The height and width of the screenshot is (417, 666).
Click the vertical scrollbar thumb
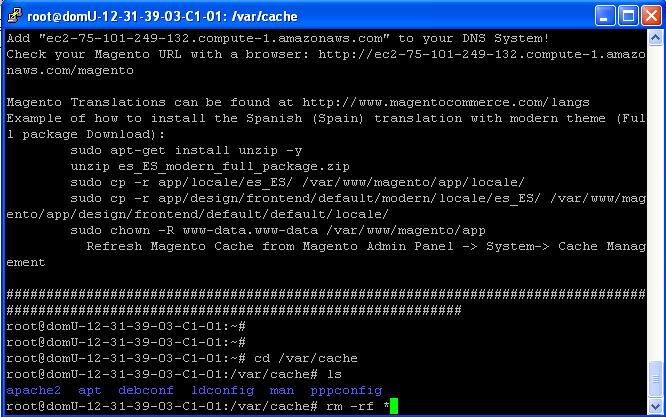(x=655, y=379)
